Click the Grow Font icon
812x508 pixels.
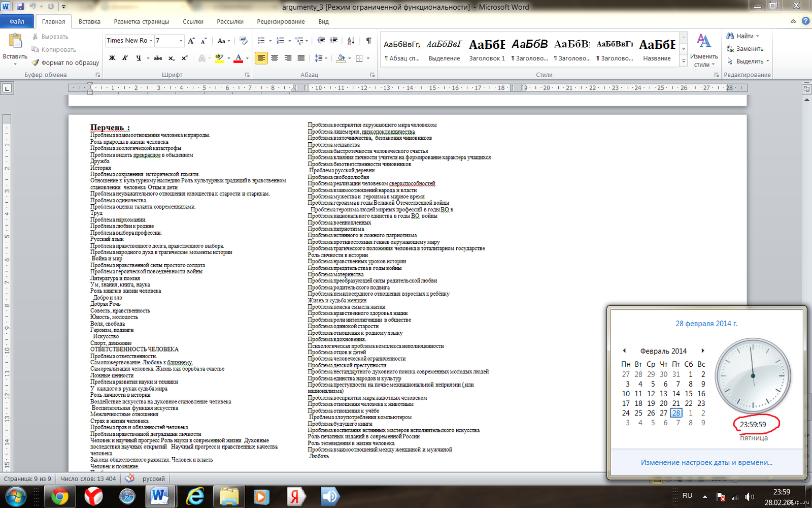191,41
